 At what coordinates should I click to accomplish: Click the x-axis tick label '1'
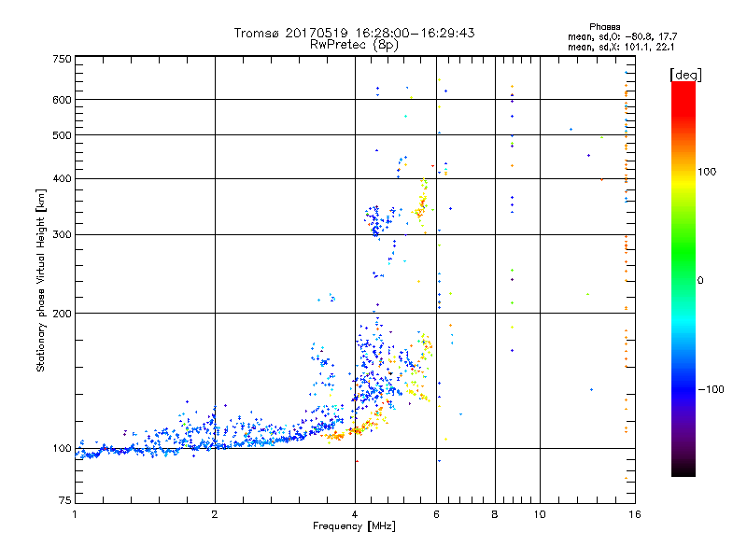pyautogui.click(x=75, y=514)
